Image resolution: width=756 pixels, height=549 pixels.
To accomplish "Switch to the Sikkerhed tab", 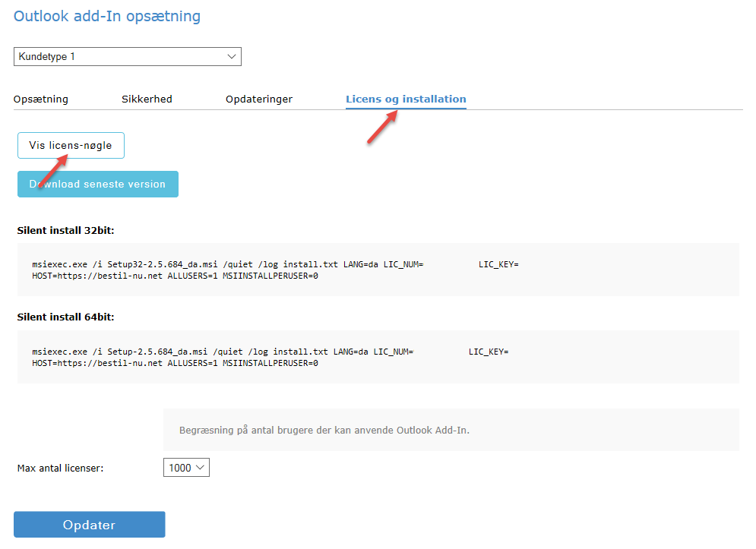I will (147, 99).
